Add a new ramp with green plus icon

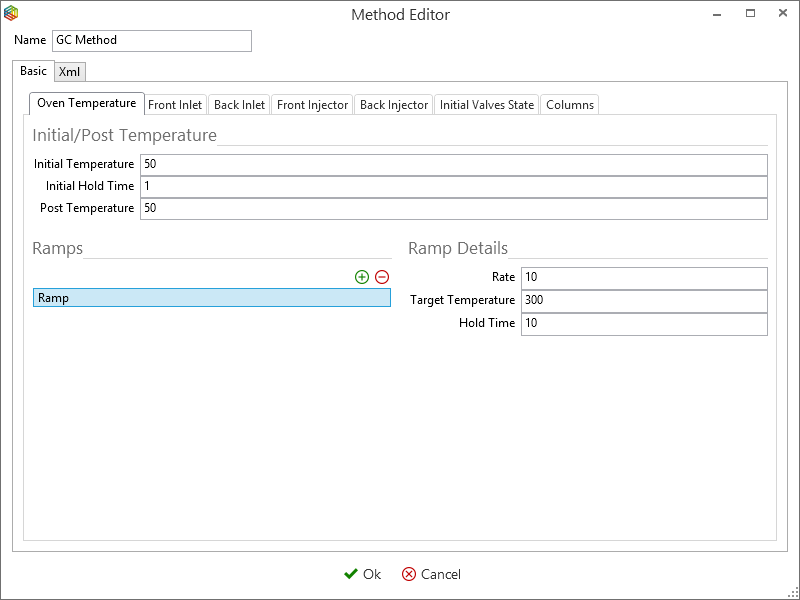click(x=362, y=277)
